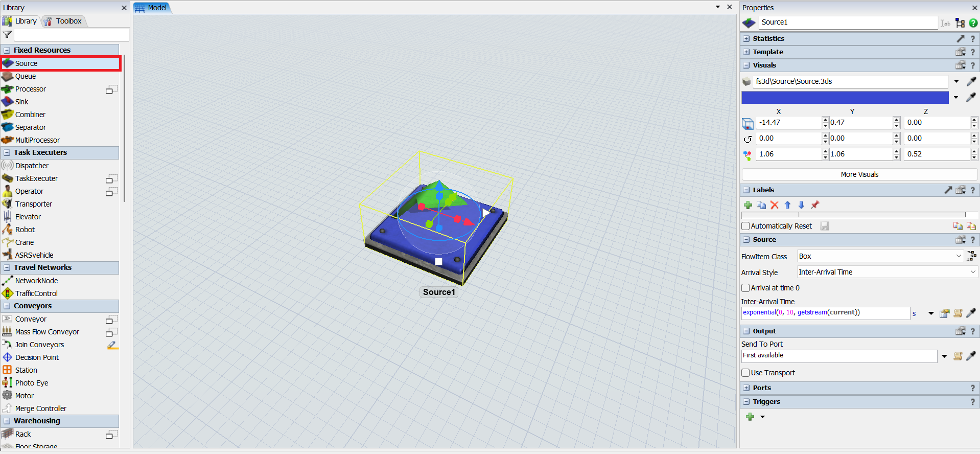The width and height of the screenshot is (980, 454).
Task: Check the Arrival at time 0 option
Action: click(x=745, y=288)
